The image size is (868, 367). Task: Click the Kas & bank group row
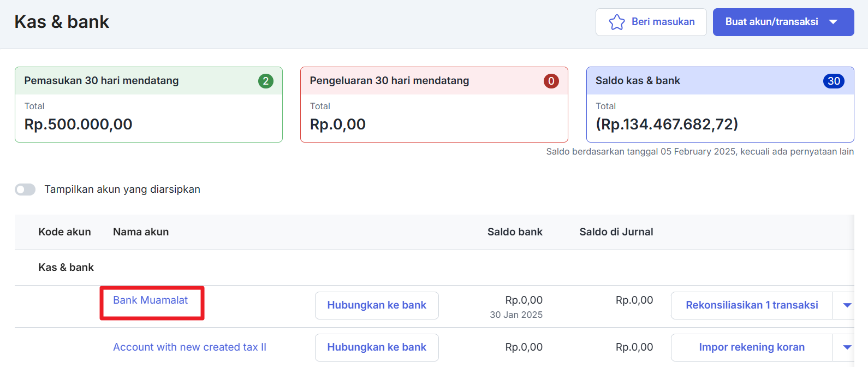(x=434, y=268)
